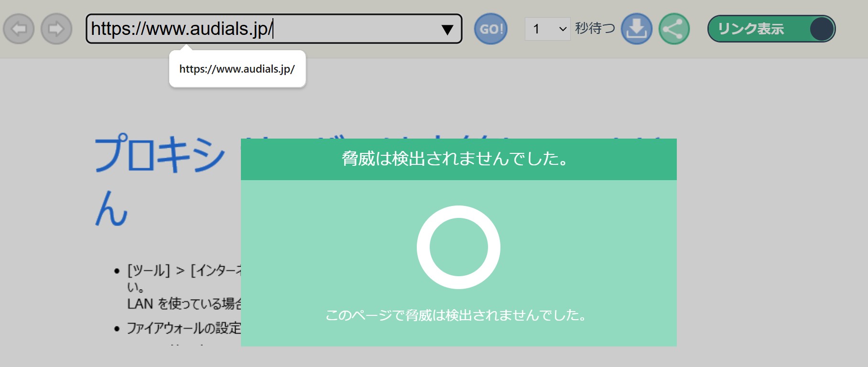This screenshot has width=868, height=367.
Task: Go back with the left arrow button
Action: 19,29
